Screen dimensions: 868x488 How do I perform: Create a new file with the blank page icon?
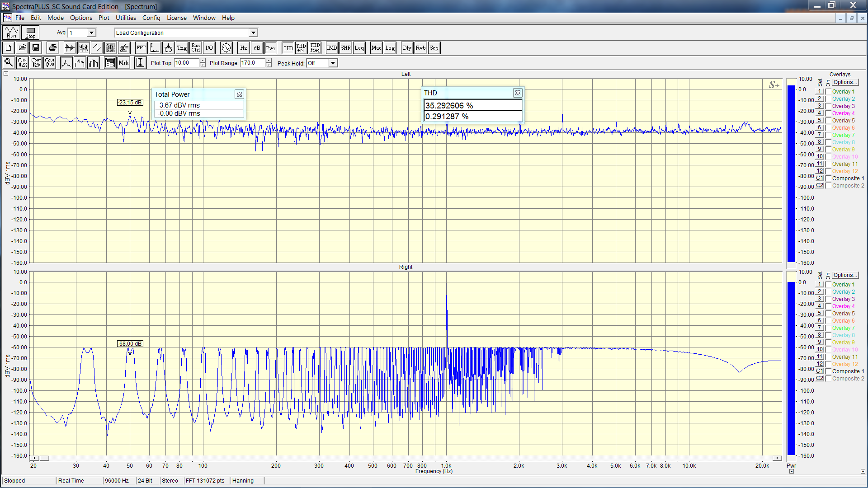click(8, 48)
